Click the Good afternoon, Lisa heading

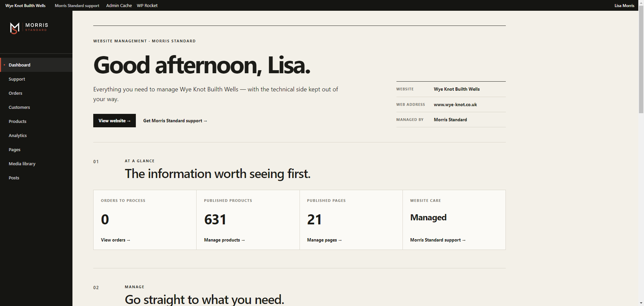tap(202, 65)
